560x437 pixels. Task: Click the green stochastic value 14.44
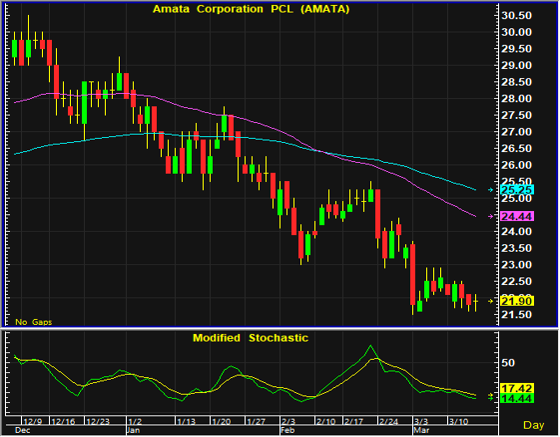coord(517,398)
